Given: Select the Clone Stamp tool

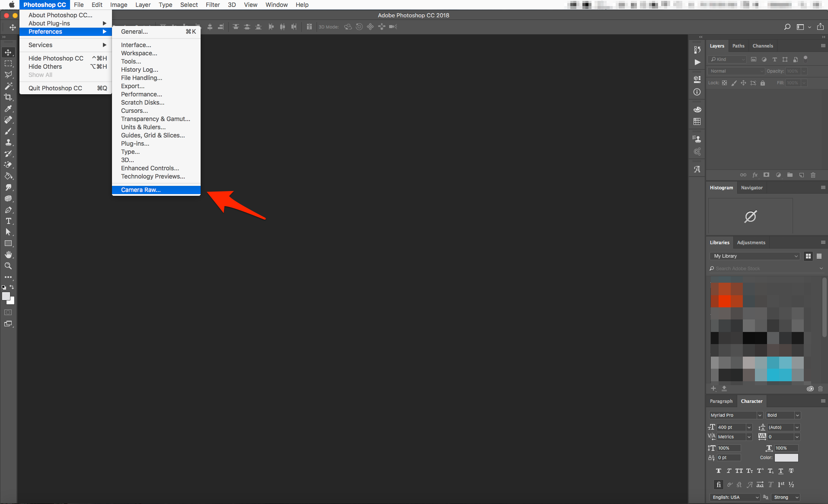Looking at the screenshot, I should [8, 142].
